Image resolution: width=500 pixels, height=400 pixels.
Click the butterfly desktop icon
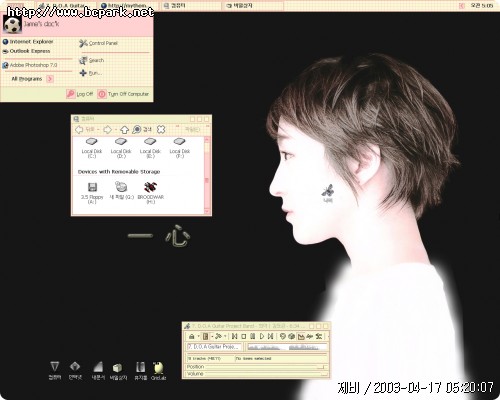click(x=328, y=193)
